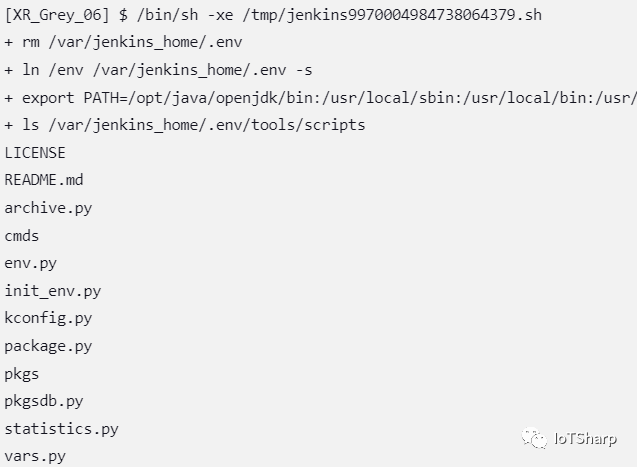
Task: Select the package.py output line
Action: tap(48, 346)
